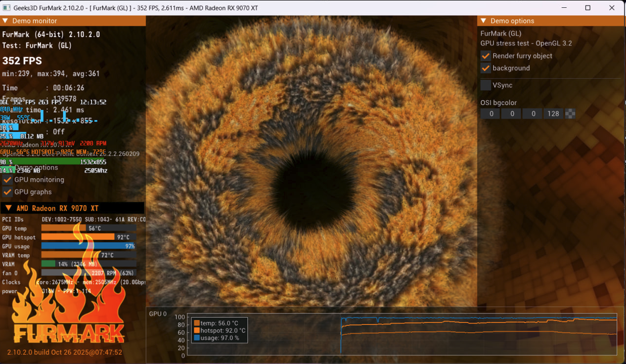Click the PCI IDs DEV:1002-7550 row

coord(74,219)
